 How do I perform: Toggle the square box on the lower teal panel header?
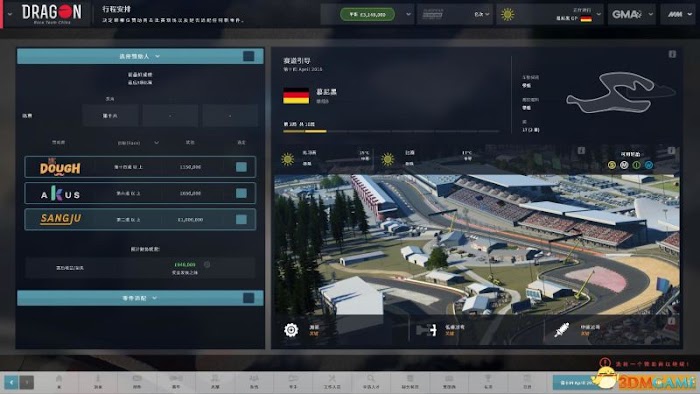(x=249, y=298)
